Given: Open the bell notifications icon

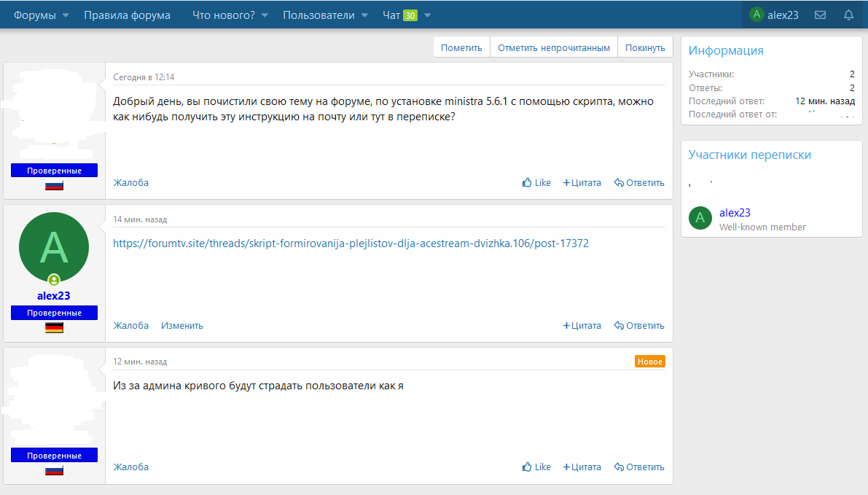Looking at the screenshot, I should (848, 15).
